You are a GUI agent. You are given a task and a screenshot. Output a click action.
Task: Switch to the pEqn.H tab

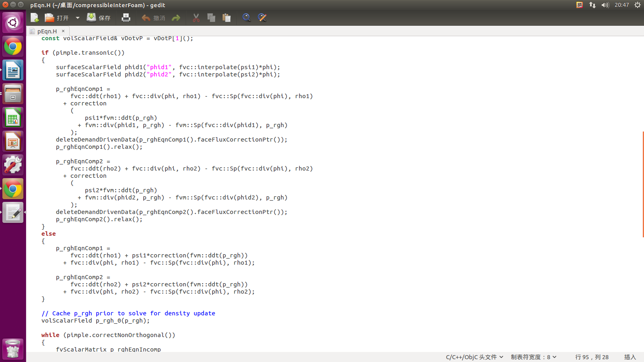coord(47,31)
